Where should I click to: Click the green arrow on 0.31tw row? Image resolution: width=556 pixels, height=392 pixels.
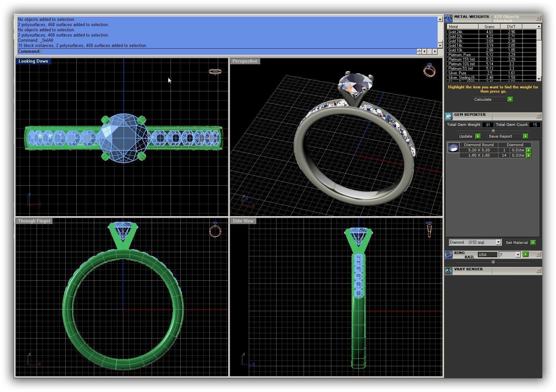point(529,156)
